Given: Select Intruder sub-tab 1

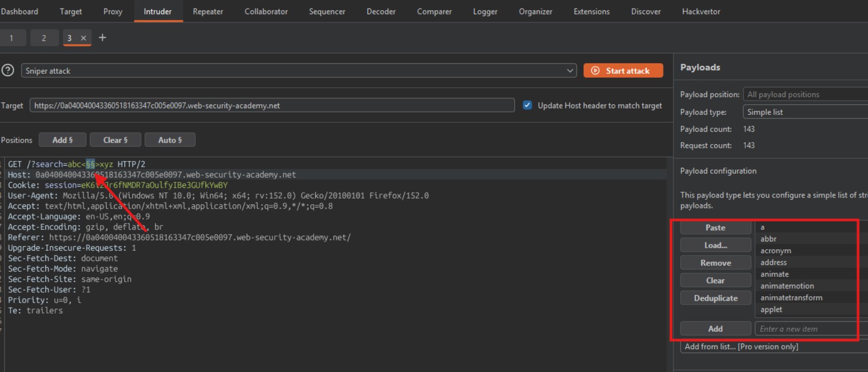Looking at the screenshot, I should point(11,38).
